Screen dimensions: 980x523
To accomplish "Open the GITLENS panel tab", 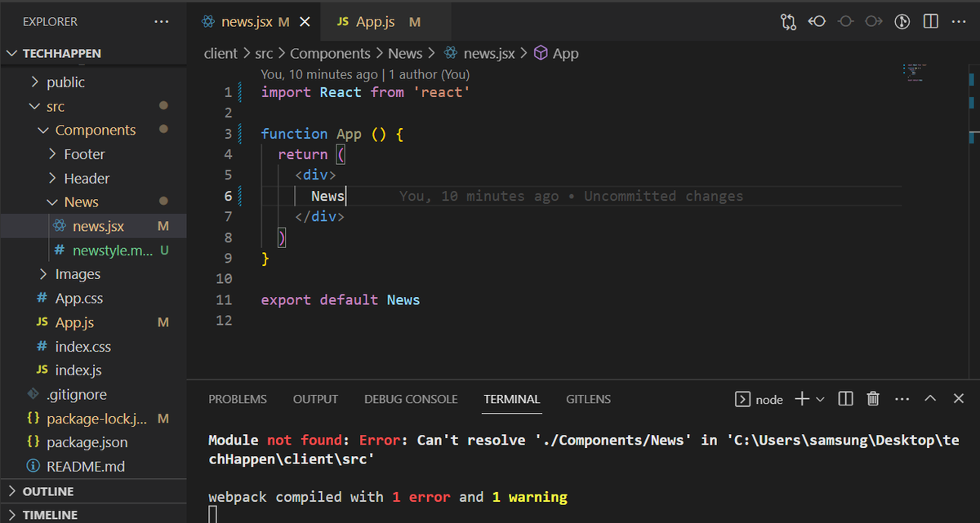I will click(x=588, y=399).
